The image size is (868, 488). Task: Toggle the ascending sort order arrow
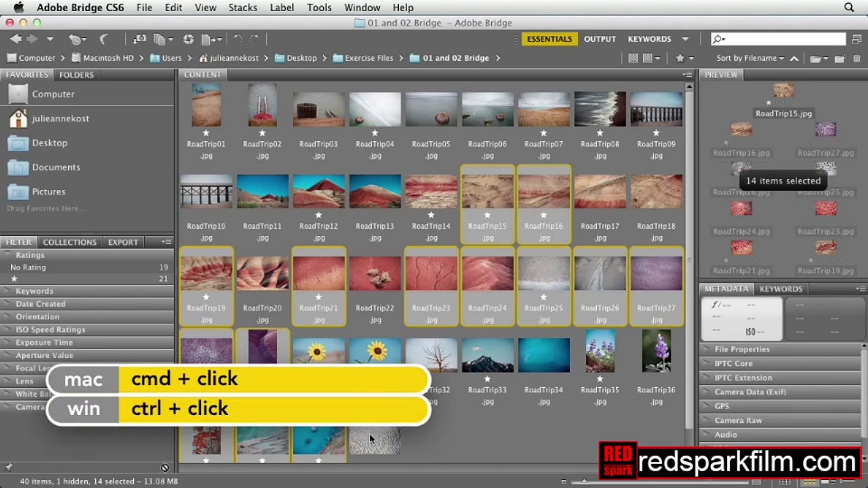point(794,58)
